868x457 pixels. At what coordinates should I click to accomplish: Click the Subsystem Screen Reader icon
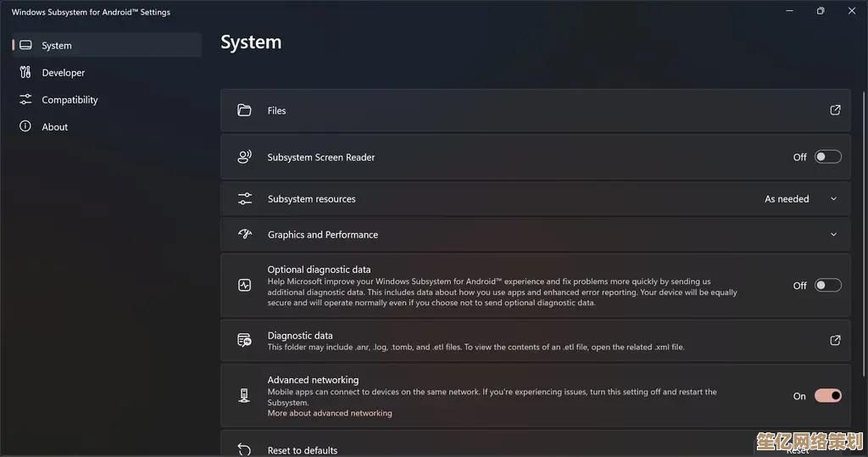coord(244,157)
